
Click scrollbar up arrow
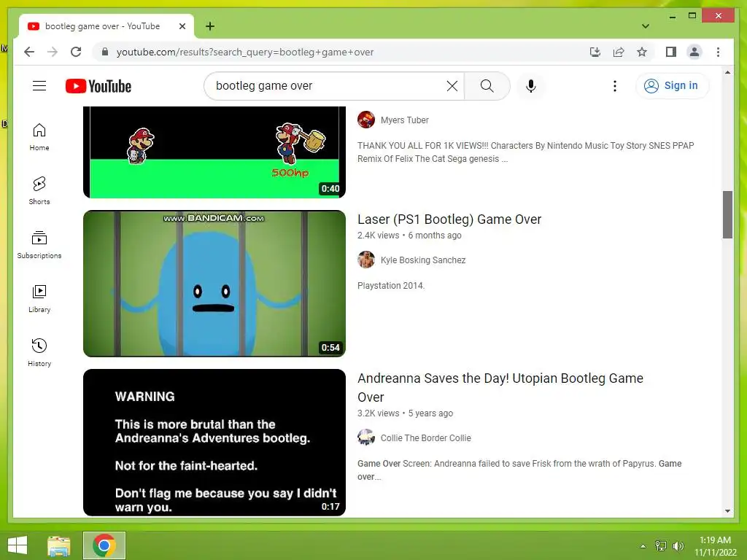point(727,72)
